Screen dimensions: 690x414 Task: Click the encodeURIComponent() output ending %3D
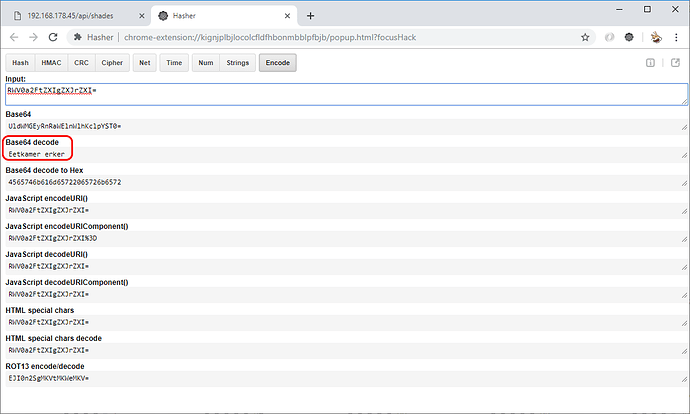(348, 238)
